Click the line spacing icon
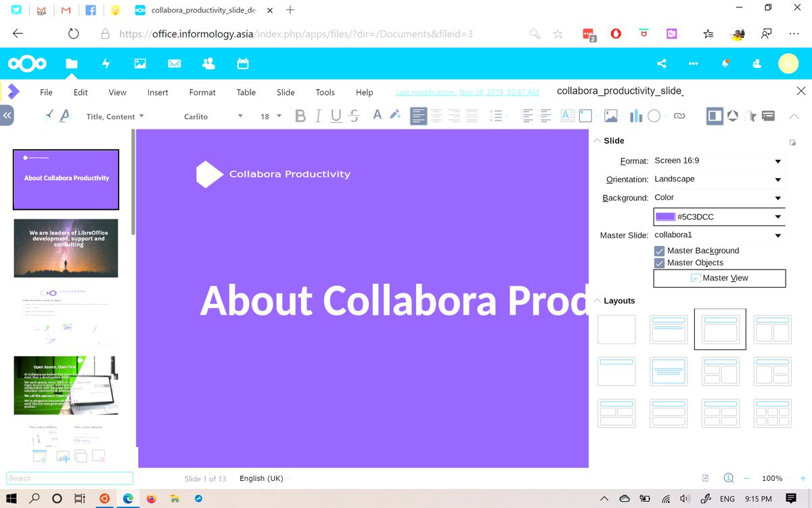This screenshot has width=812, height=508. [497, 116]
